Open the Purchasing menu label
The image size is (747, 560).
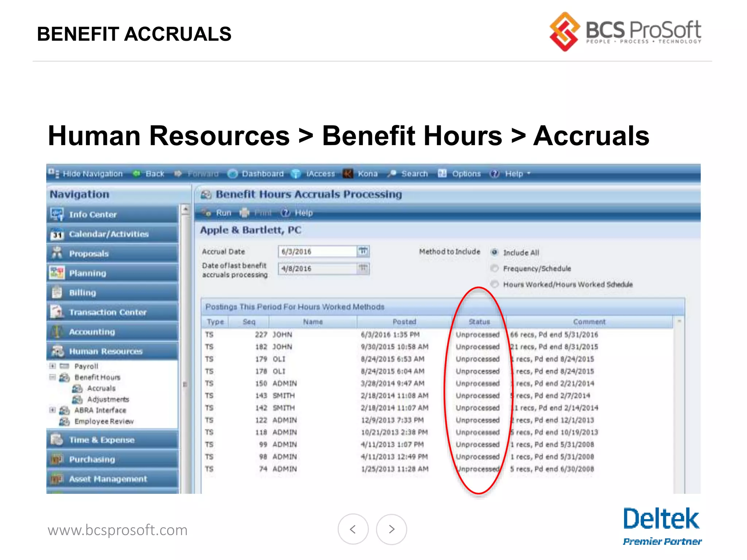pyautogui.click(x=92, y=459)
